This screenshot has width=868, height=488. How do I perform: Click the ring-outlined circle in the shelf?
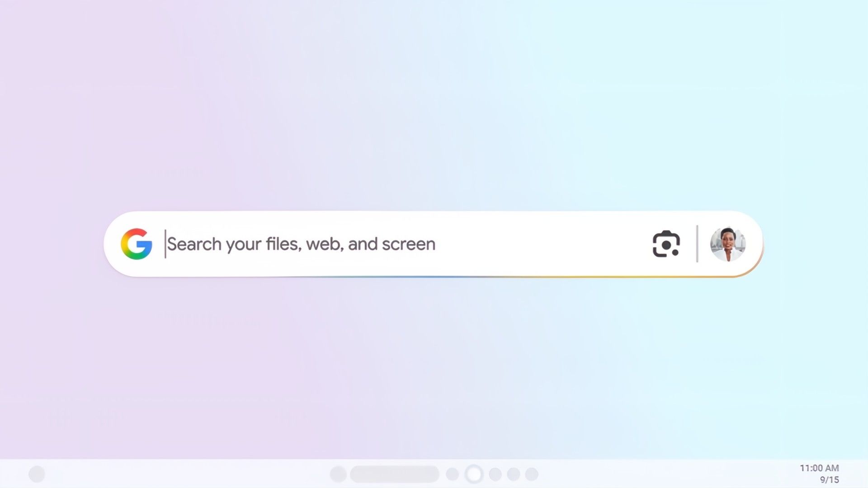[x=474, y=474]
